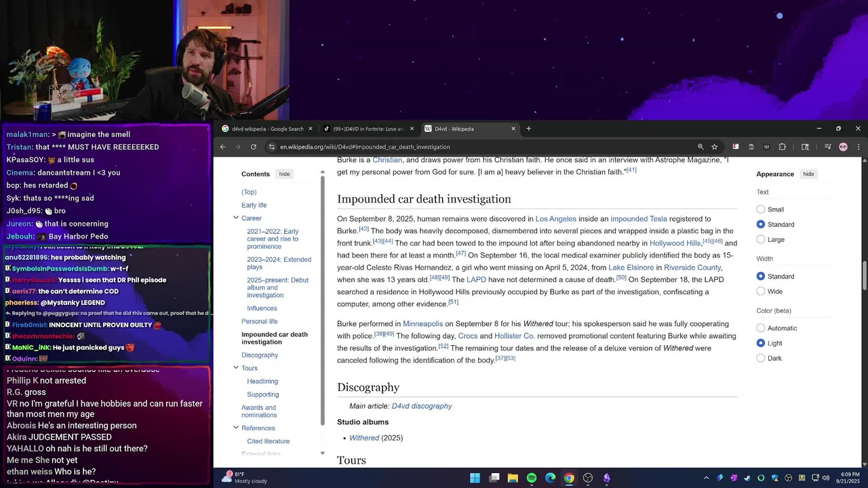Open Google Chrome from the taskbar

(569, 478)
